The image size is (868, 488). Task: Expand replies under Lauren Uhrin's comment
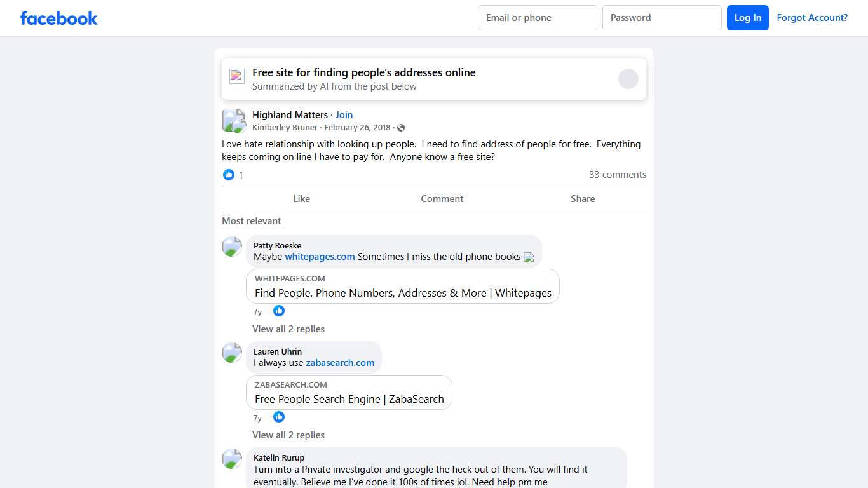pos(288,435)
